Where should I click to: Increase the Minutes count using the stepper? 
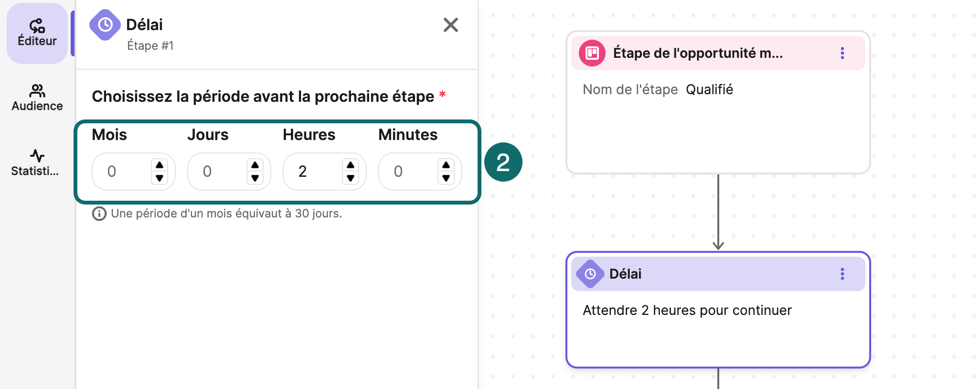click(x=447, y=164)
